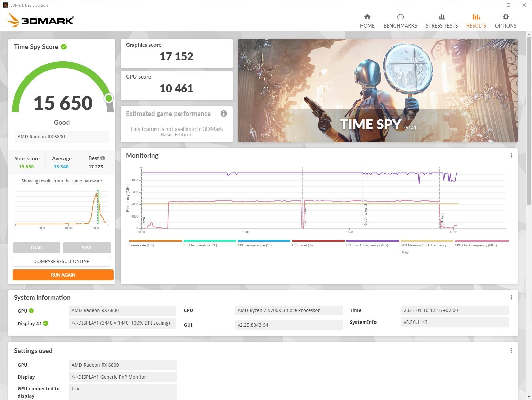
Task: Click the scrollbar down arrow
Action: (x=529, y=397)
